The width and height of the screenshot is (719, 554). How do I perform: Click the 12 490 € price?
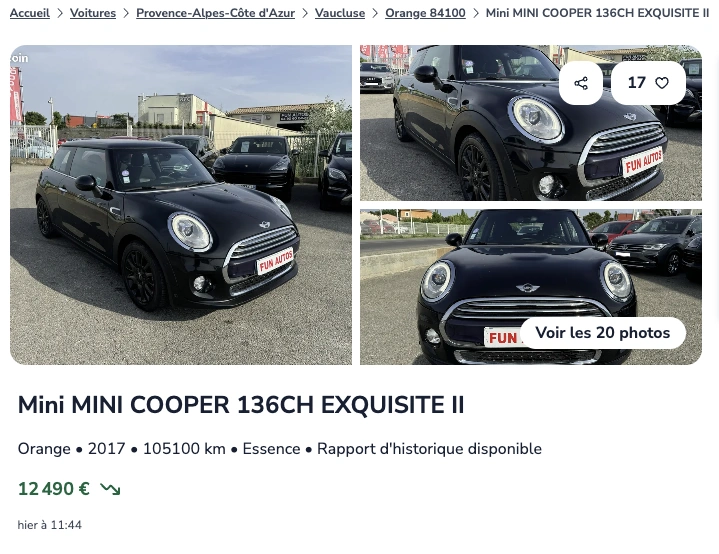54,489
